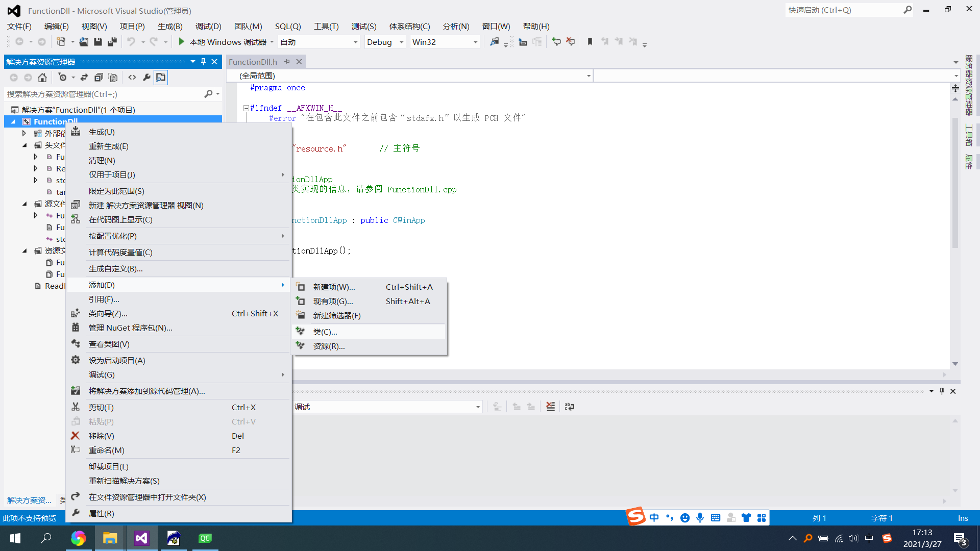The image size is (980, 551).
Task: Open the 调试(D) menu in the menu bar
Action: 208,26
